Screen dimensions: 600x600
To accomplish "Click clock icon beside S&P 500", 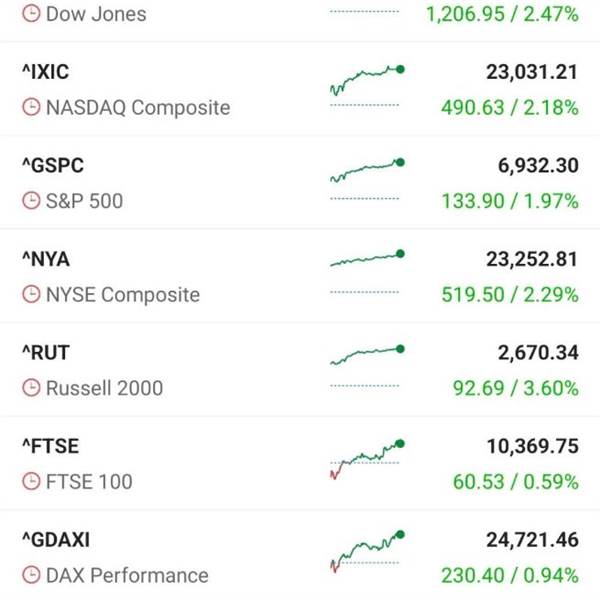I will (32, 201).
